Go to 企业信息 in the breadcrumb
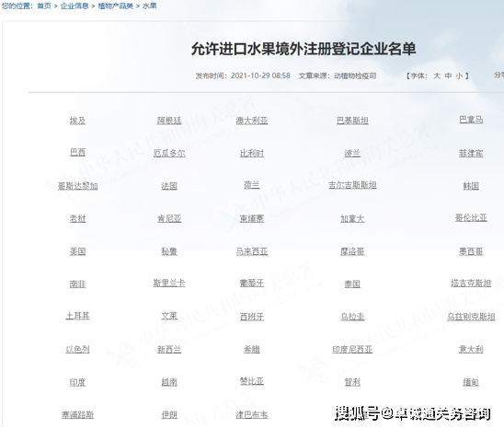This screenshot has height=429, width=504. [74, 6]
